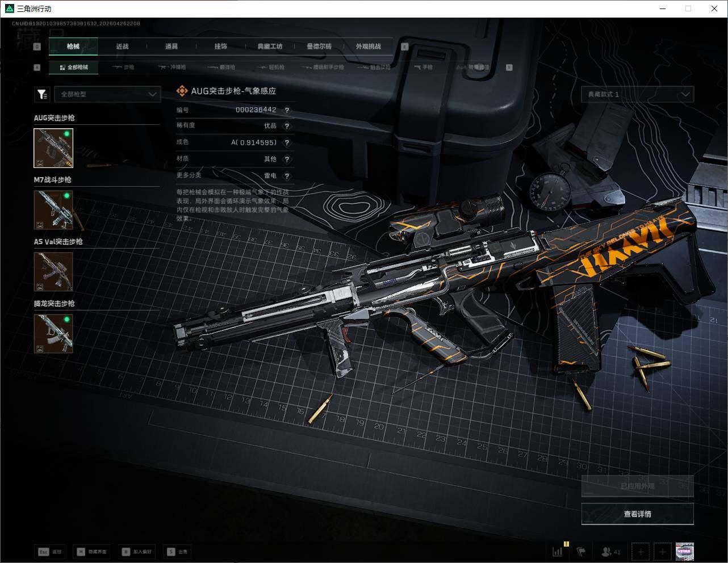Image resolution: width=728 pixels, height=563 pixels.
Task: Click the category value 雷电
Action: click(270, 176)
